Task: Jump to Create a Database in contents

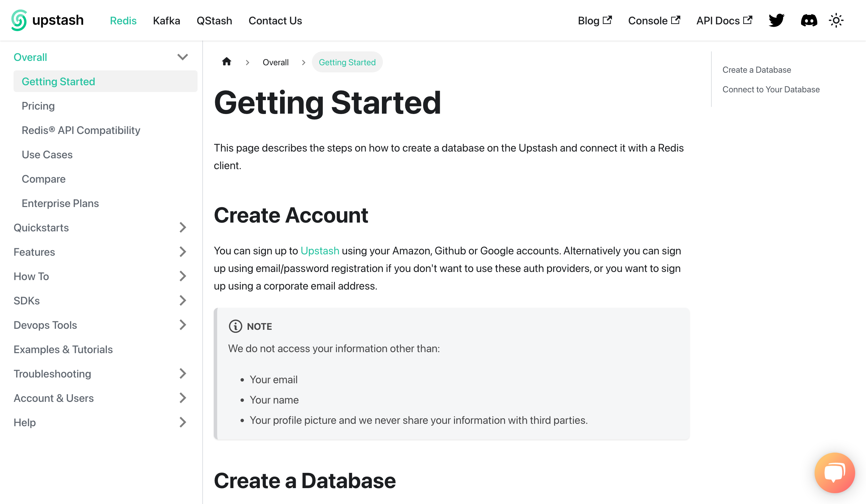Action: point(757,70)
